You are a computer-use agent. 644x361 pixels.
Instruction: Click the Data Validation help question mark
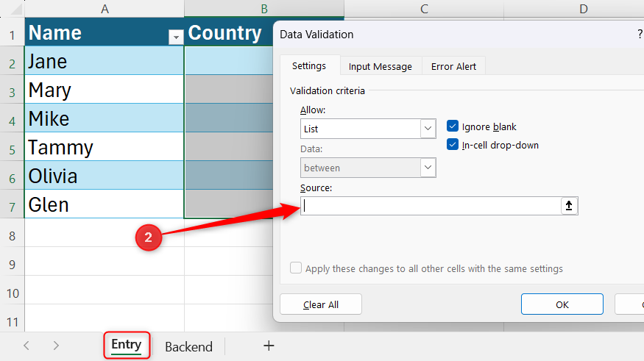[x=640, y=34]
